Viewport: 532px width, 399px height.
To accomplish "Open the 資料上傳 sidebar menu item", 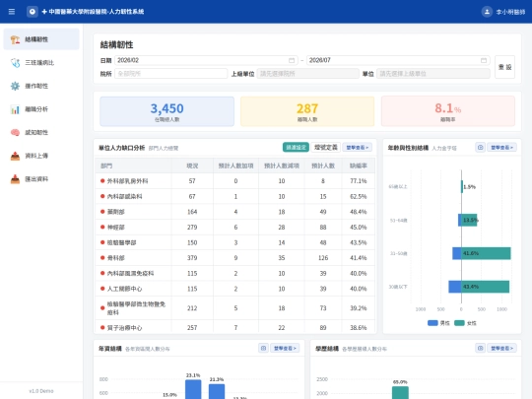I will [x=41, y=156].
